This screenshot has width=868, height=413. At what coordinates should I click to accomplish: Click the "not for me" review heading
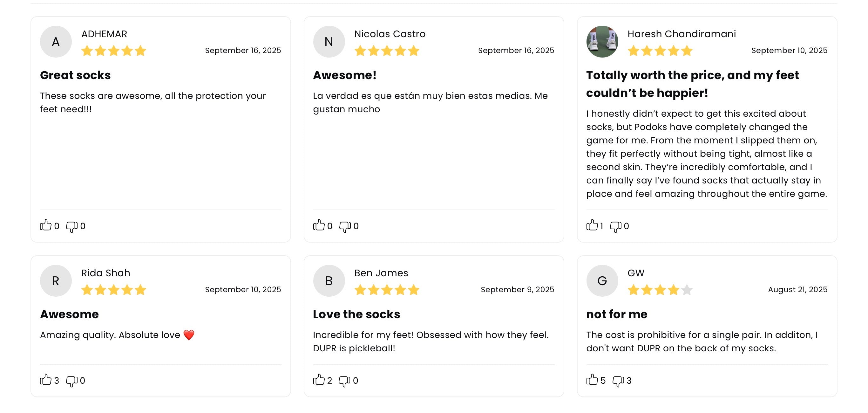pyautogui.click(x=617, y=314)
